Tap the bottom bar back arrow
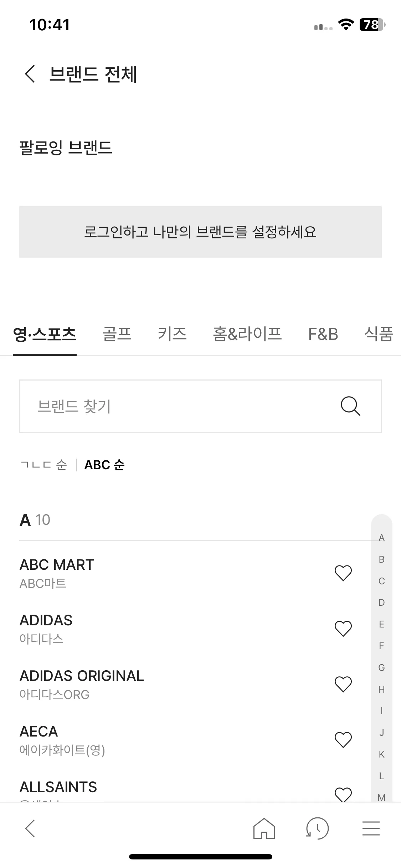The width and height of the screenshot is (401, 868). 30,828
